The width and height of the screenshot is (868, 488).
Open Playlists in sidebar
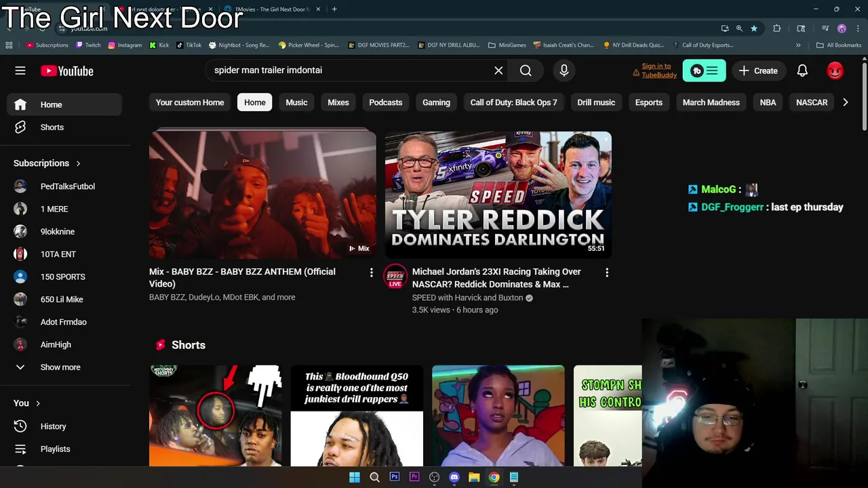(x=65, y=449)
